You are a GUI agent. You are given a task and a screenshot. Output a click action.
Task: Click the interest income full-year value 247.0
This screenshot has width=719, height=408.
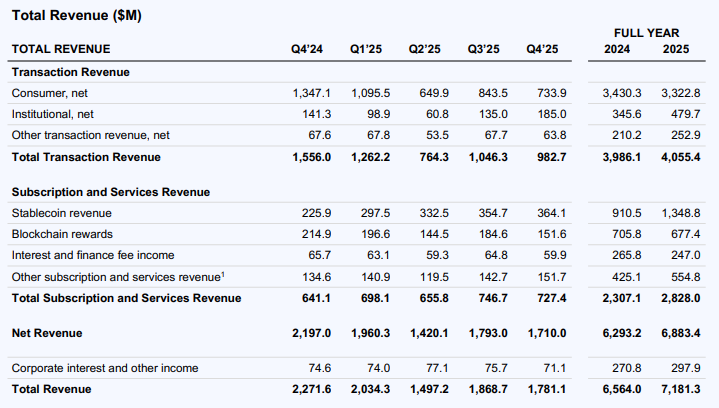(686, 255)
